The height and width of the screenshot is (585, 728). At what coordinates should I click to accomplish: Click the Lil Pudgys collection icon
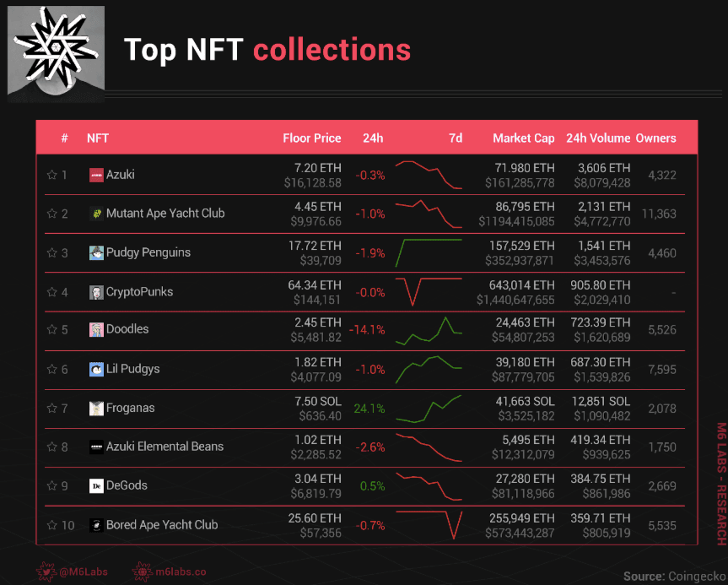(96, 369)
